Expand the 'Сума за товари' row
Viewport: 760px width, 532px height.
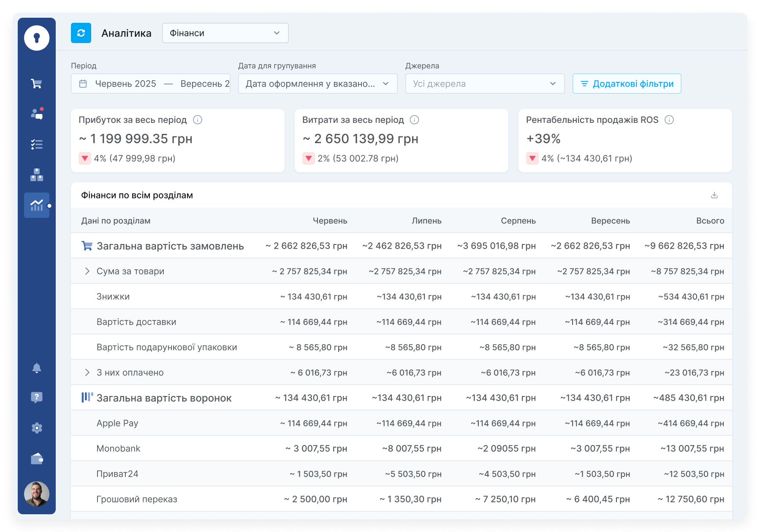[x=87, y=271]
